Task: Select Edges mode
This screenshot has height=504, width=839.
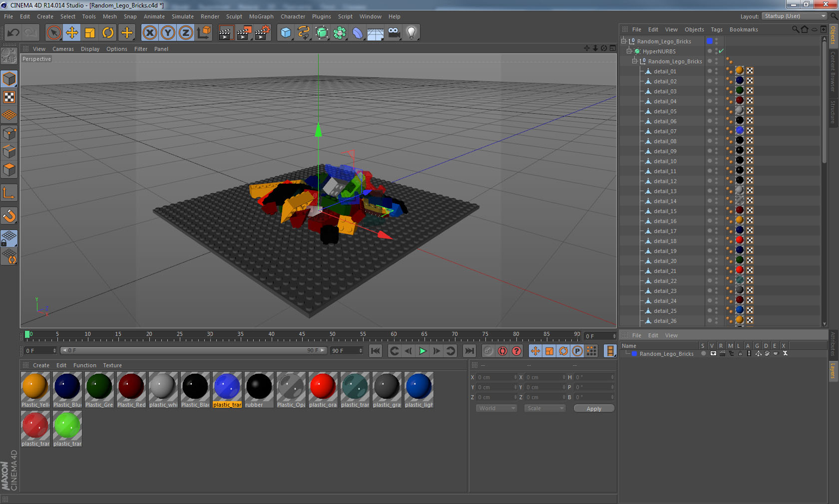Action: [9, 152]
